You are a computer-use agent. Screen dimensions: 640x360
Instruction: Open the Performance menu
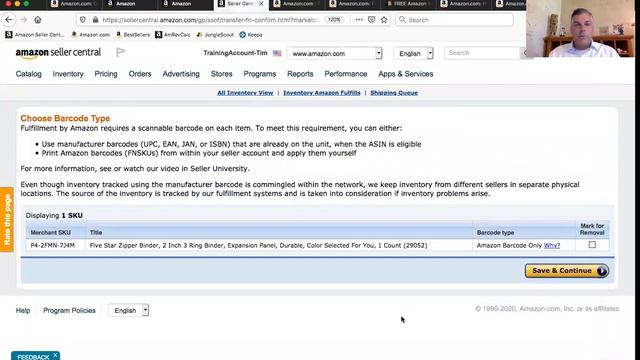click(346, 74)
